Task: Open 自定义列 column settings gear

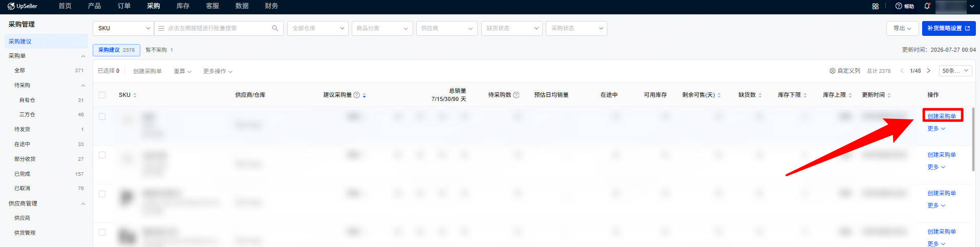Action: pos(833,71)
